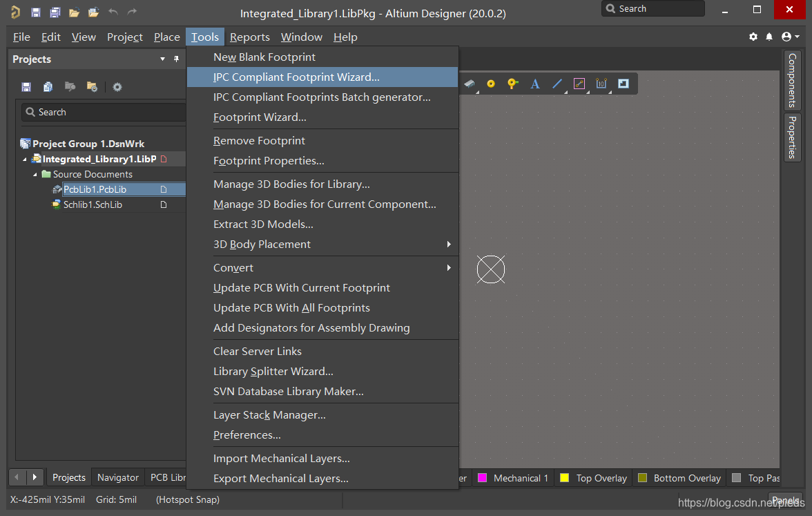Click the Mechanical 1 layer magenta swatch
The width and height of the screenshot is (812, 516).
[x=483, y=478]
